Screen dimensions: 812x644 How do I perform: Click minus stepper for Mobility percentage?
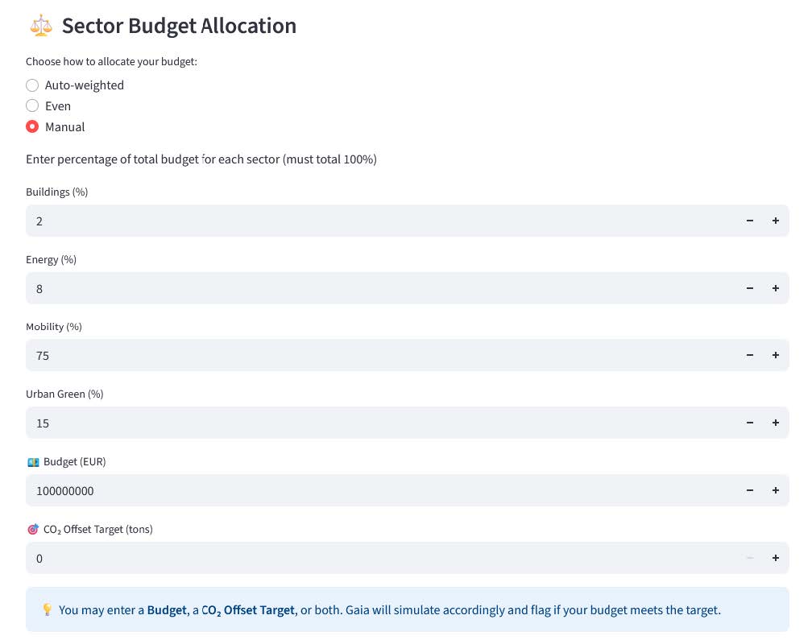750,355
